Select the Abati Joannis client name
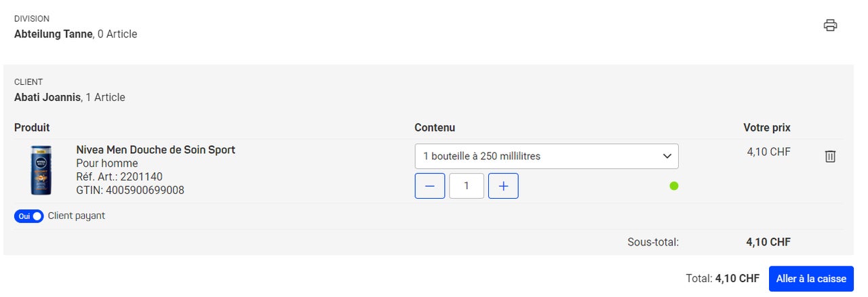This screenshot has width=868, height=297. point(47,98)
